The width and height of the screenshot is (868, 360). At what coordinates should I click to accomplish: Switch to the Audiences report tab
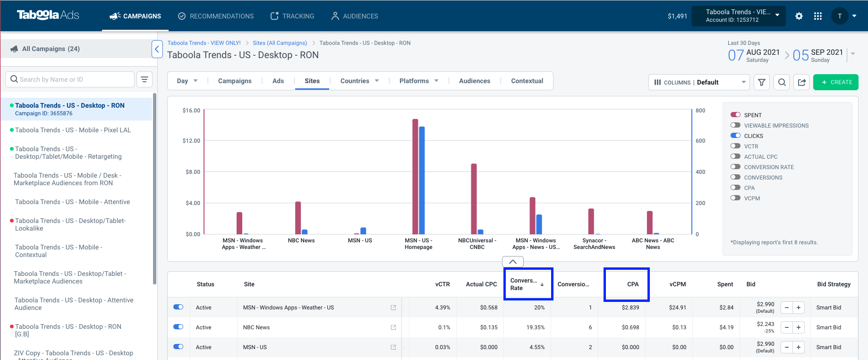(x=475, y=81)
